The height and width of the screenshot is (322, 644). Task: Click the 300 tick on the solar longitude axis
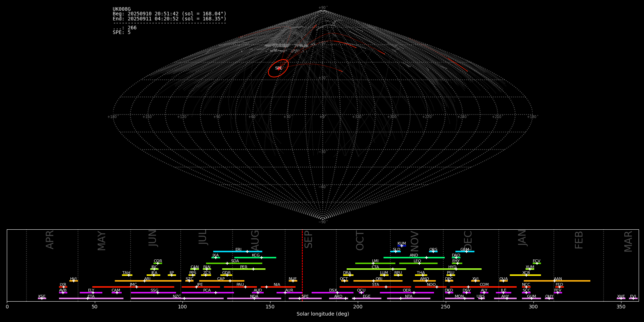tap(533, 307)
